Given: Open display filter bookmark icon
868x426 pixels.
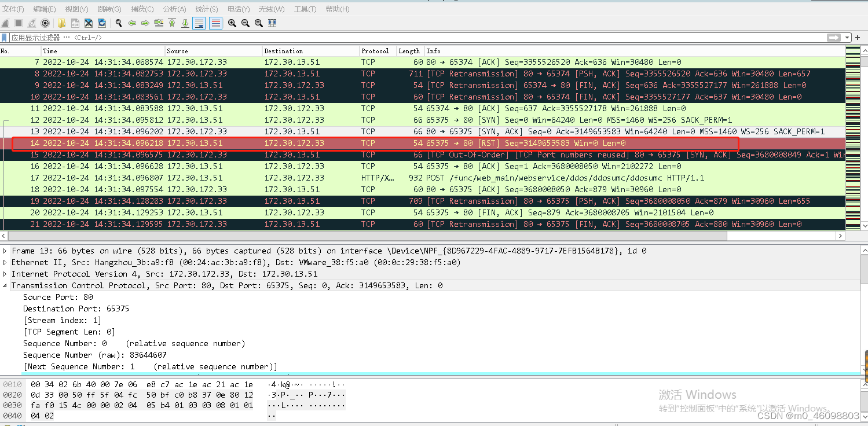Looking at the screenshot, I should [x=5, y=38].
